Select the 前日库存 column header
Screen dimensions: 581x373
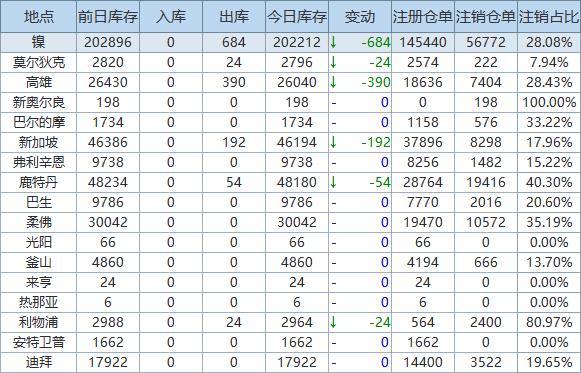[x=108, y=17]
